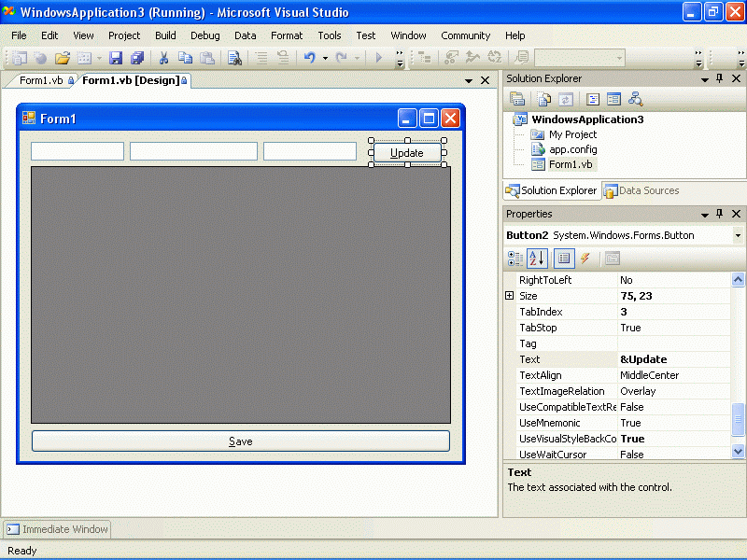Click the Redo arrow toolbar icon
Image resolution: width=747 pixels, height=560 pixels.
click(341, 58)
